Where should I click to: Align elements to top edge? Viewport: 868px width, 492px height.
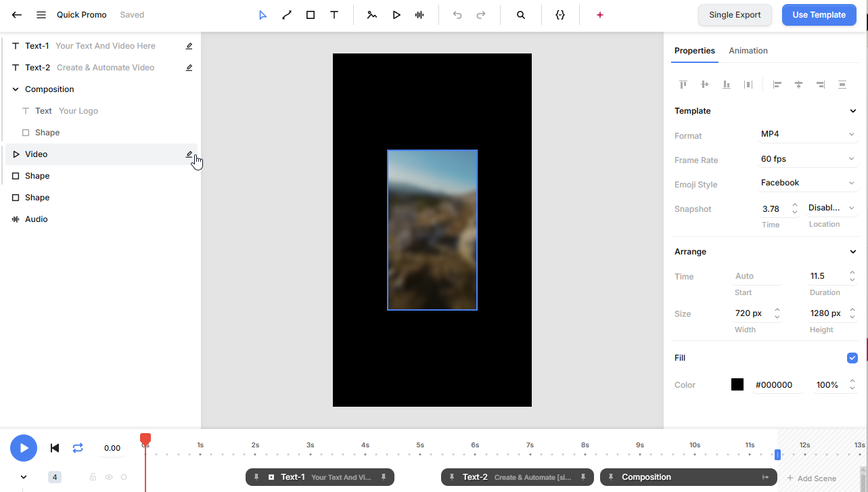[x=683, y=85]
